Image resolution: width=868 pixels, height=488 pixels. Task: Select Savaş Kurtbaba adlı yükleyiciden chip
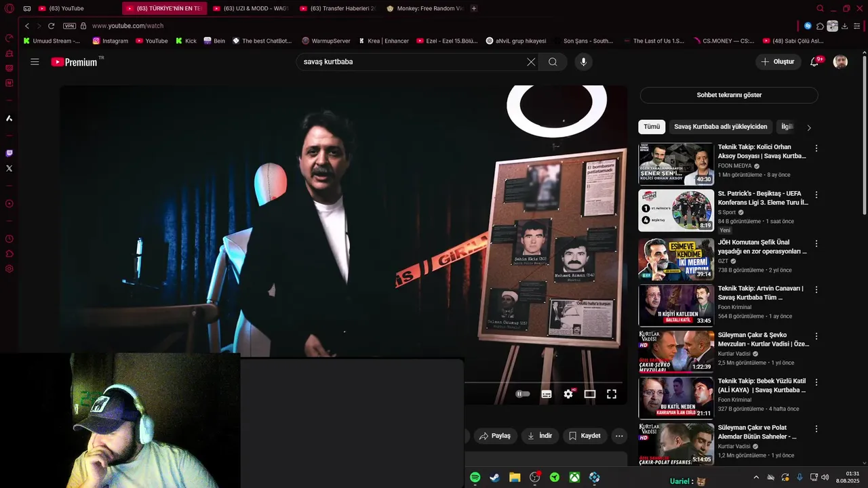pos(721,127)
